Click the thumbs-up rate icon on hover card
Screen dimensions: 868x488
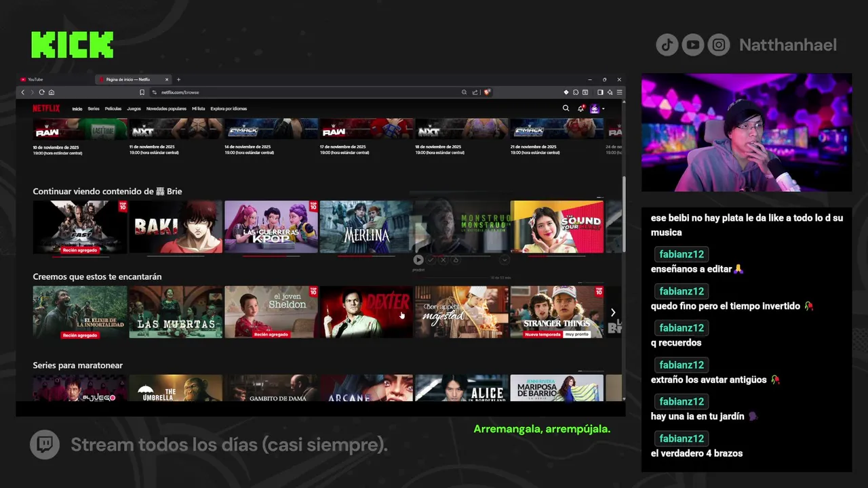click(456, 260)
